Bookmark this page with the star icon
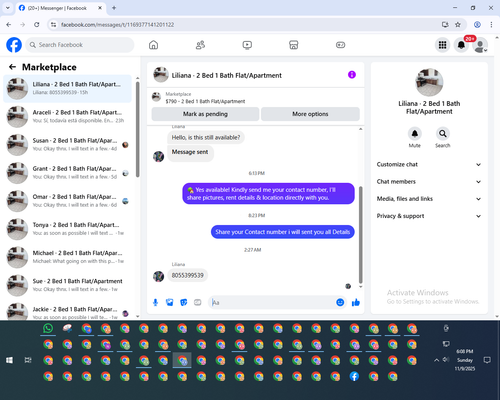Viewport: 500px width, 400px height. click(458, 25)
